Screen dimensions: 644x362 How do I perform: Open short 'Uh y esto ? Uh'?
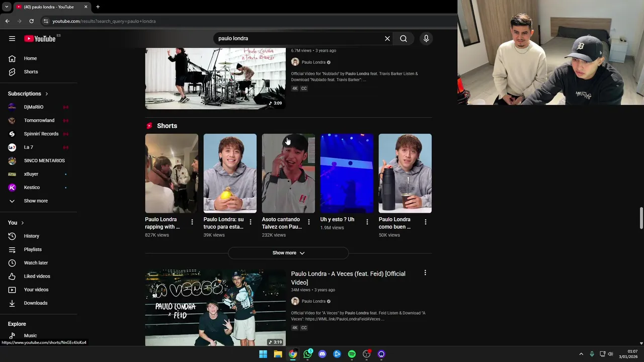coord(347,173)
